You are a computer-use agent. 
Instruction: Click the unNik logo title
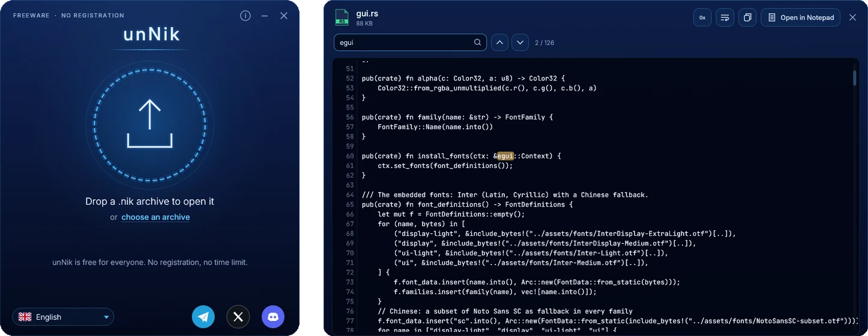click(151, 34)
